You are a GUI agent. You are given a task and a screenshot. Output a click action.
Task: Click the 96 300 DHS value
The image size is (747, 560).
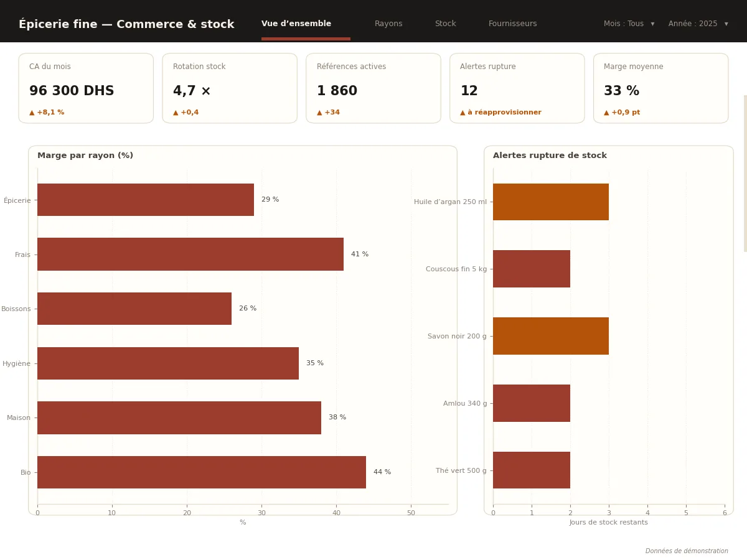[x=72, y=91]
